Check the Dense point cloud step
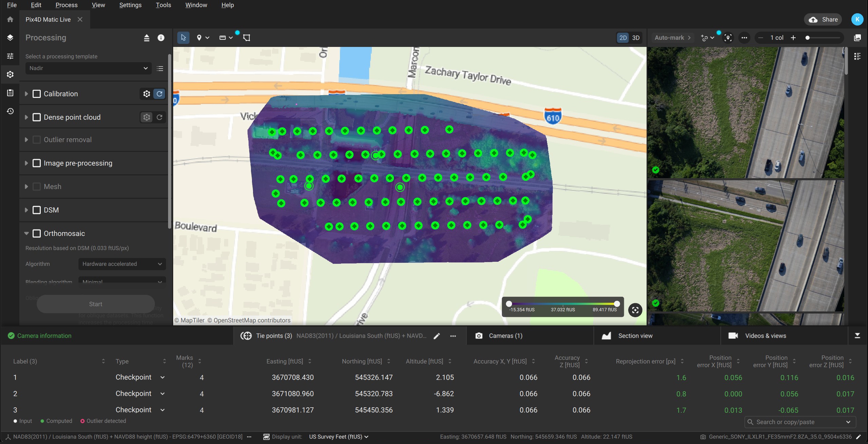 click(x=37, y=117)
